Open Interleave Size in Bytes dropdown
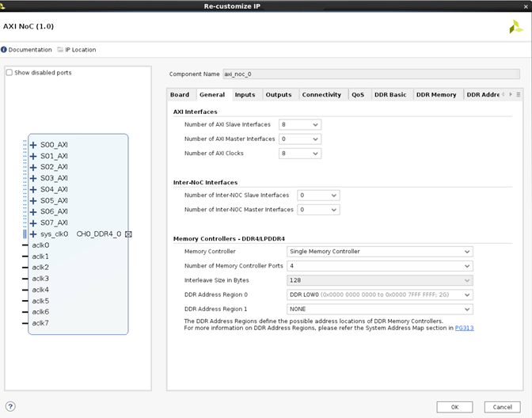The image size is (532, 418). point(380,280)
